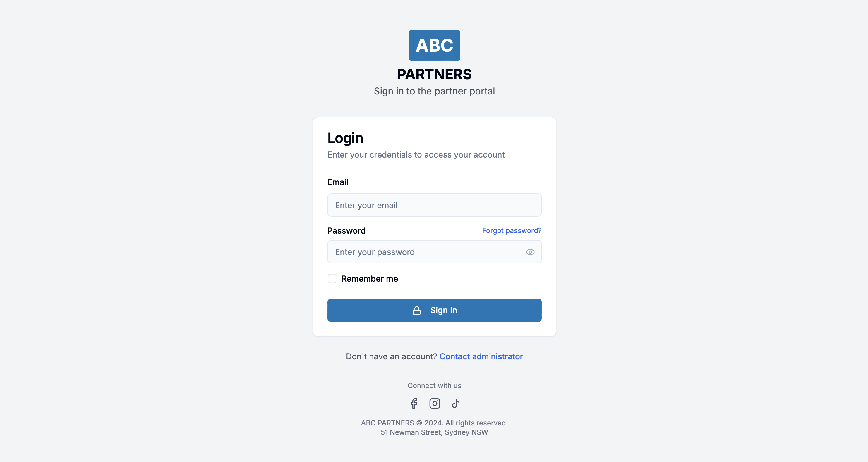Viewport: 868px width, 462px height.
Task: Open the Facebook social link
Action: (414, 404)
